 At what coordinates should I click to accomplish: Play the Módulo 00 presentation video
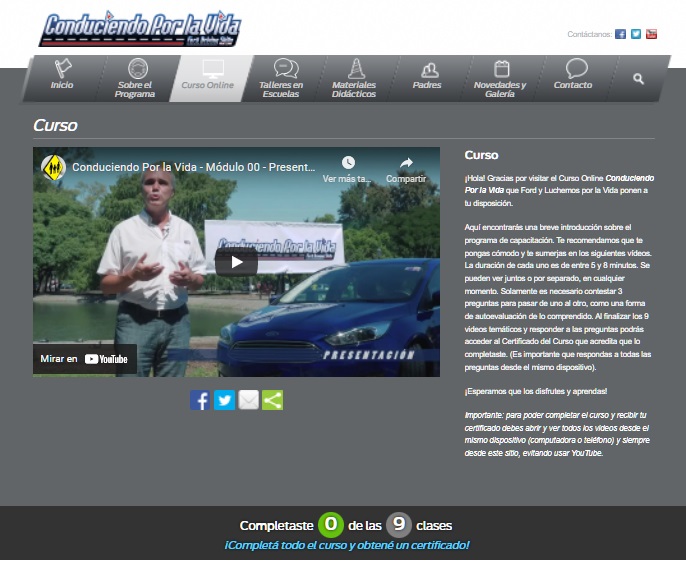click(x=236, y=262)
